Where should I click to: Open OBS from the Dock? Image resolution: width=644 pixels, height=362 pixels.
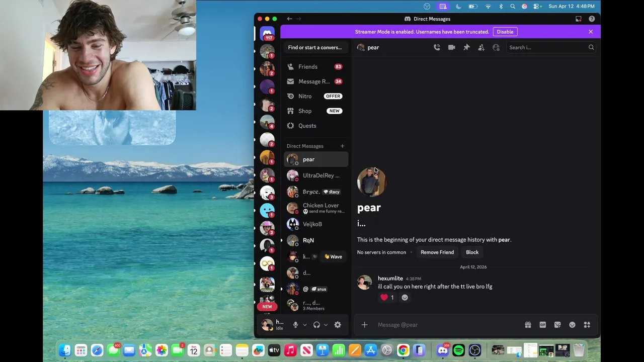click(x=474, y=350)
